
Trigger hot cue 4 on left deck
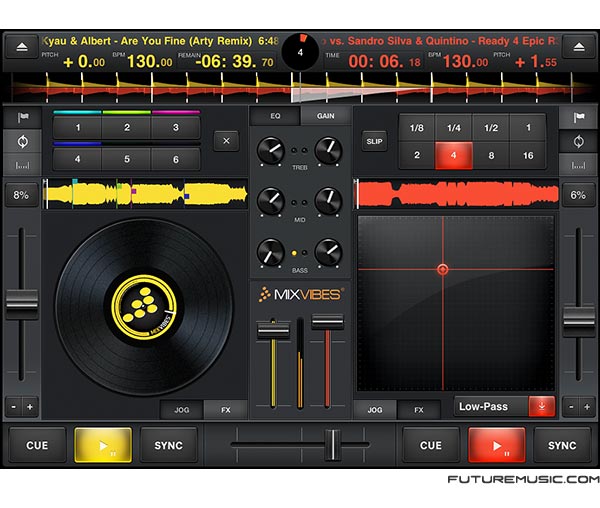point(78,159)
